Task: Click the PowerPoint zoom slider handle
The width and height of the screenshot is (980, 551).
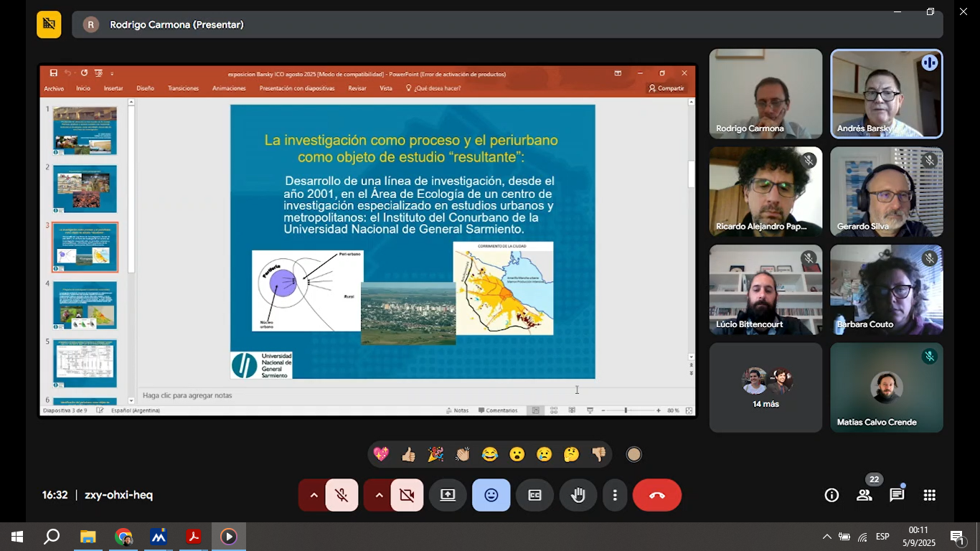Action: pyautogui.click(x=626, y=410)
